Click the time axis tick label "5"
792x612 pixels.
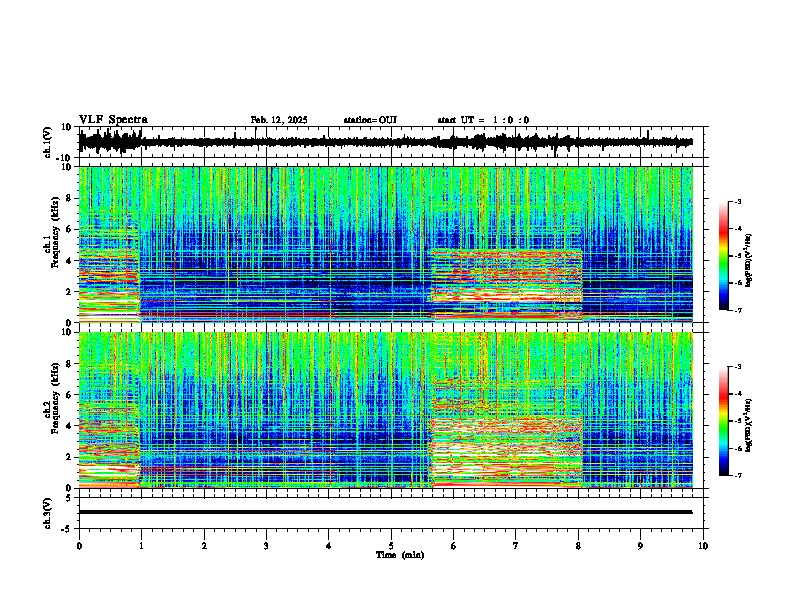391,546
